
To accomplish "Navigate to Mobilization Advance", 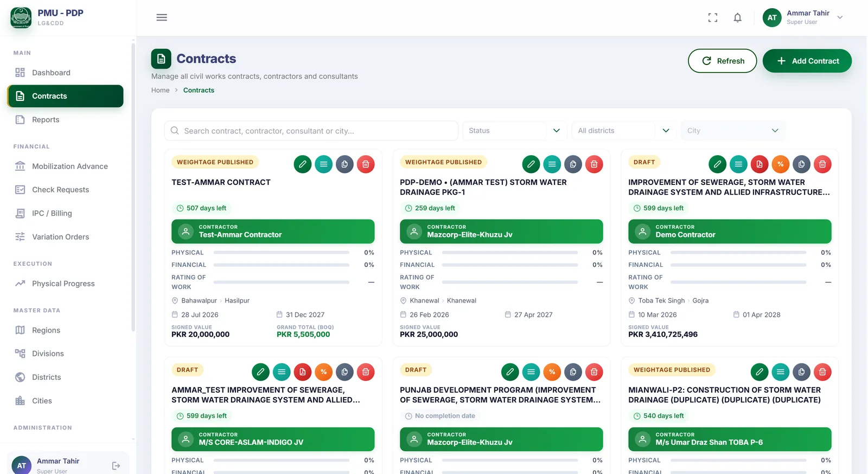I will coord(65,166).
